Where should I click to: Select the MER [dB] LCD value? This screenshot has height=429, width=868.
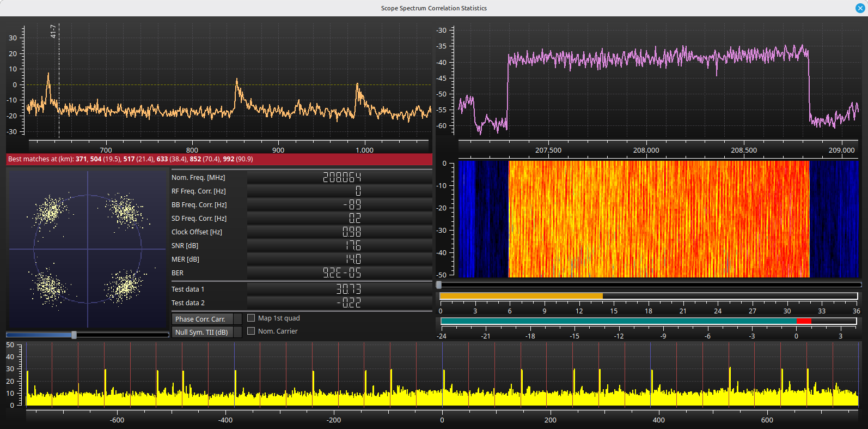click(340, 259)
